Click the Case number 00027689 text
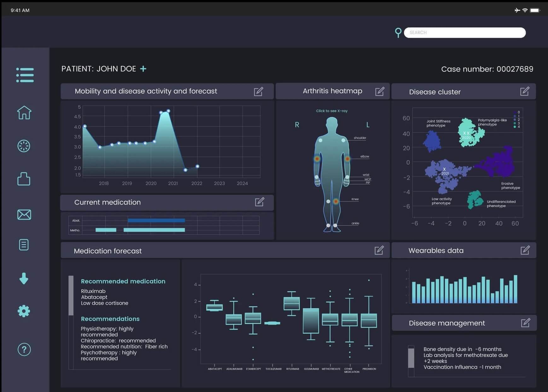Screen dimensions: 548x392 [x=487, y=69]
